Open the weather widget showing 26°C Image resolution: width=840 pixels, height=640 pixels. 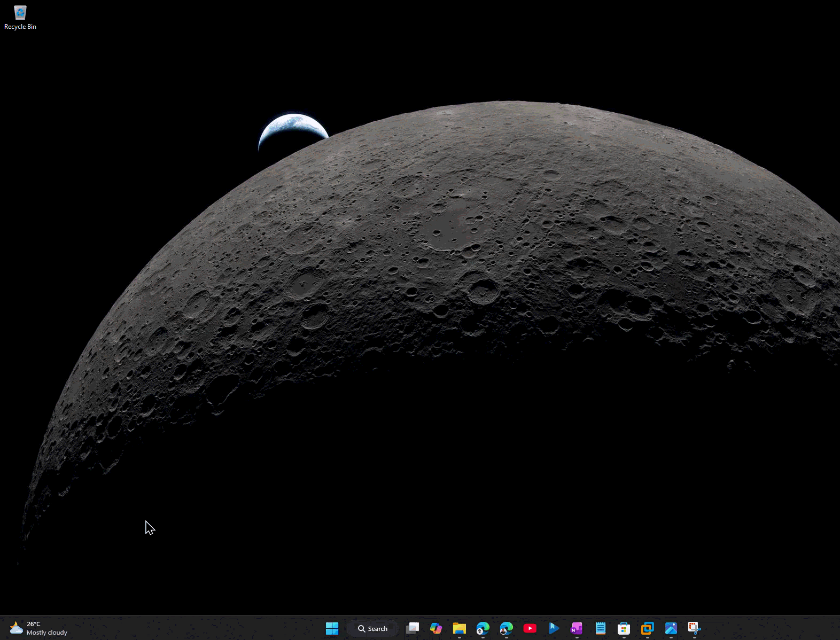tap(38, 628)
